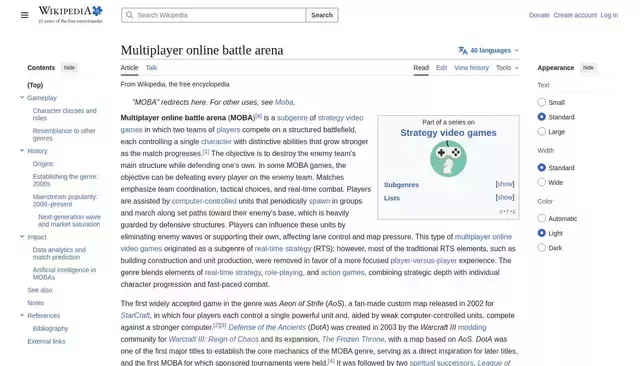Select Standard width option
The width and height of the screenshot is (640, 366).
pyautogui.click(x=542, y=167)
